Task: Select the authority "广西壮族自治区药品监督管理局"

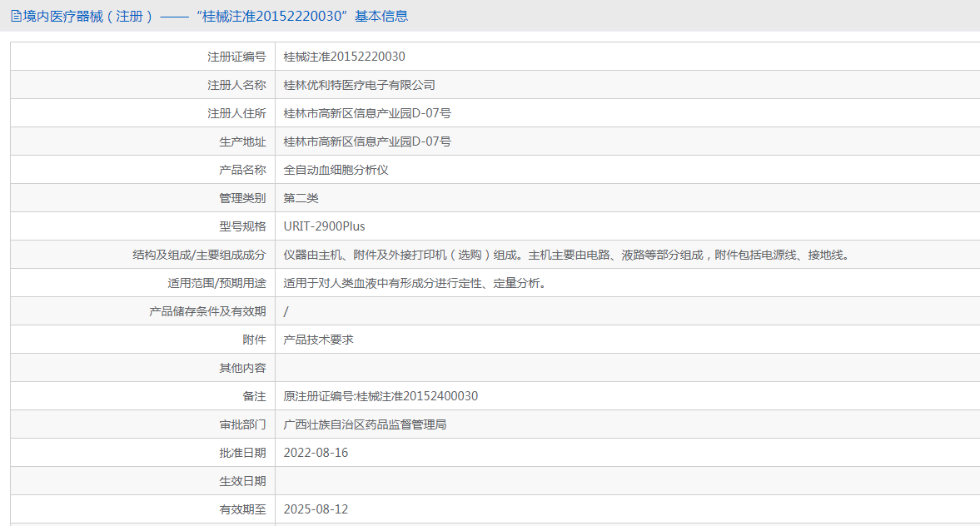Action: 365,424
